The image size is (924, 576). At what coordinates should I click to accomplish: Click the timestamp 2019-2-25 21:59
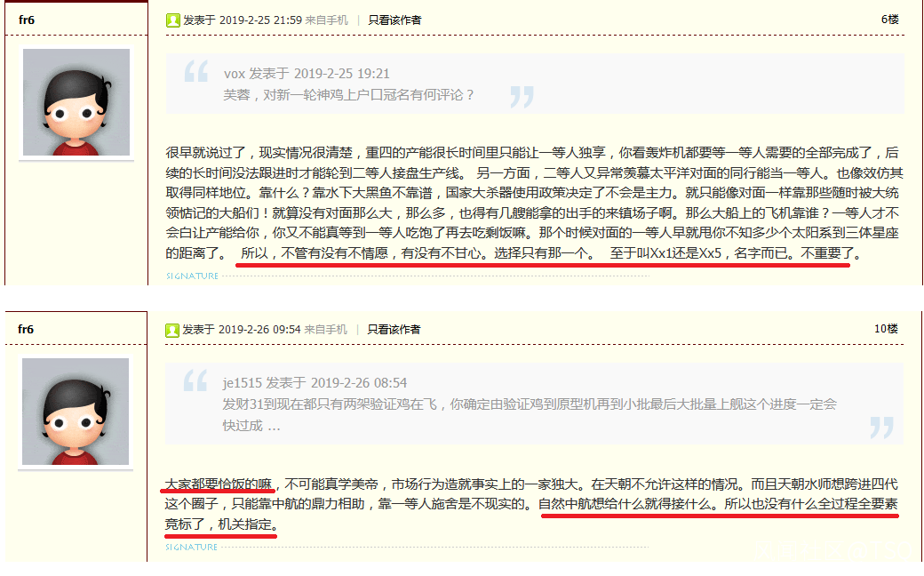260,20
